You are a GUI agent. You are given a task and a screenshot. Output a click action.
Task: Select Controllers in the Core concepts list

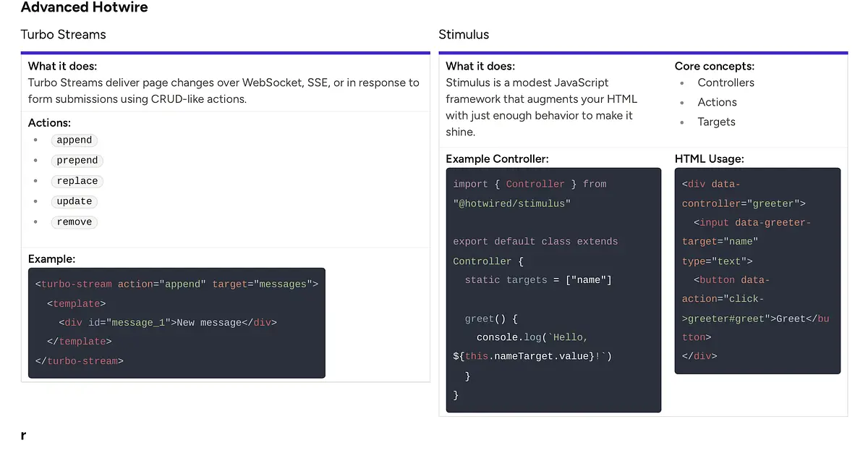click(x=726, y=83)
